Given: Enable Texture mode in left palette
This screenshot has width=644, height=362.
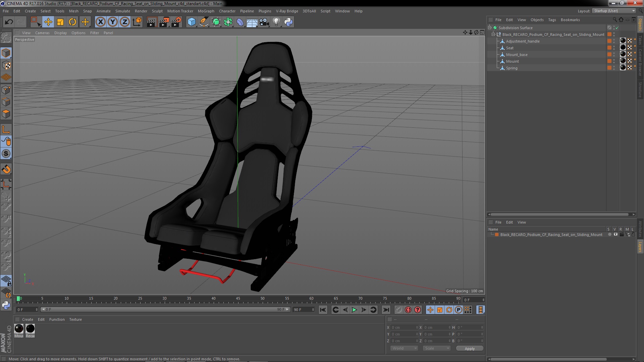Looking at the screenshot, I should (6, 65).
